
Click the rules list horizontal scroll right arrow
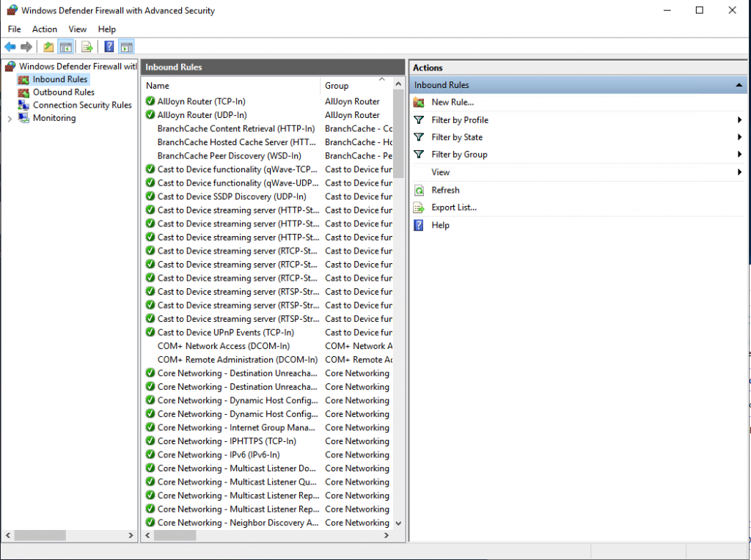click(x=387, y=536)
